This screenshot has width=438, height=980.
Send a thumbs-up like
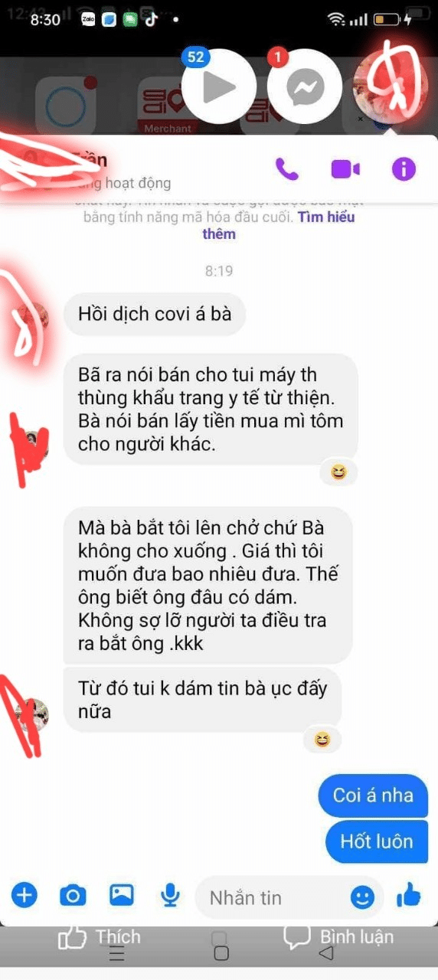coord(408,894)
